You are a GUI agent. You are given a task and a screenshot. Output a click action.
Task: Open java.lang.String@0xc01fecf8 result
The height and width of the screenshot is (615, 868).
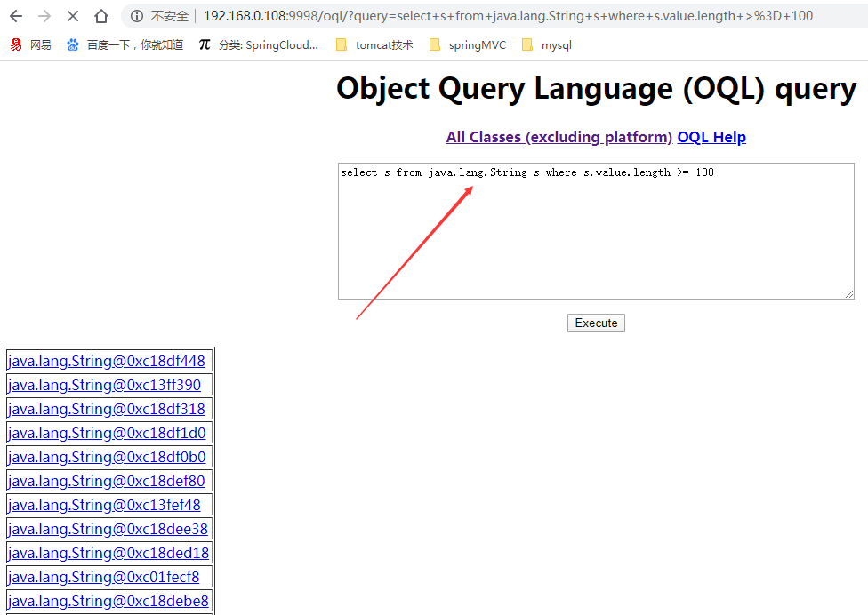click(x=103, y=577)
